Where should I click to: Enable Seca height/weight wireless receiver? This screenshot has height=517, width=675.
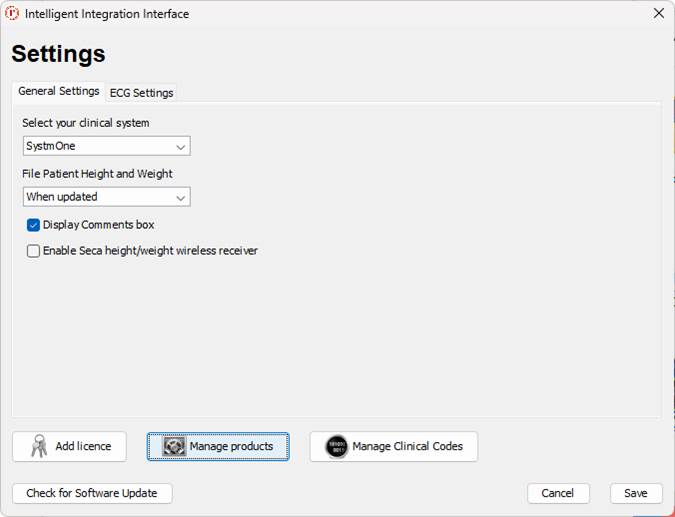pos(33,251)
